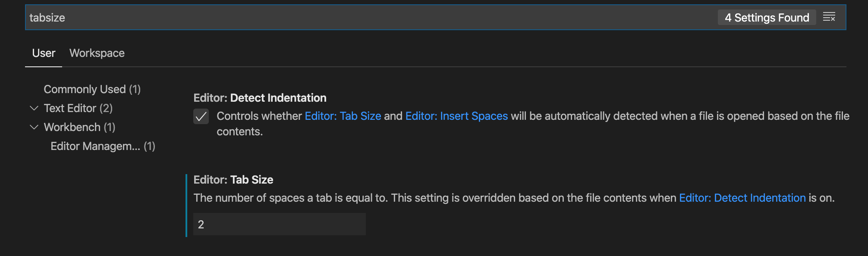The width and height of the screenshot is (868, 256).
Task: Open Editor Management subcategory
Action: click(x=103, y=146)
